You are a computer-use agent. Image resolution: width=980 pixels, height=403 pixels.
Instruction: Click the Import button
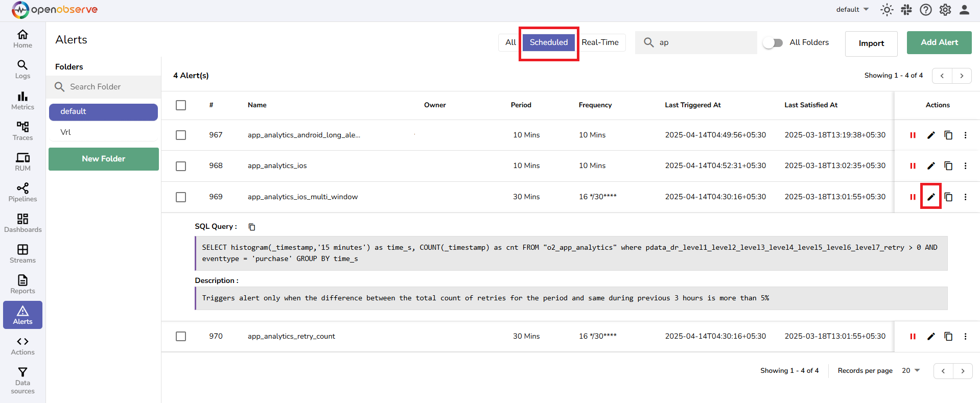click(871, 43)
